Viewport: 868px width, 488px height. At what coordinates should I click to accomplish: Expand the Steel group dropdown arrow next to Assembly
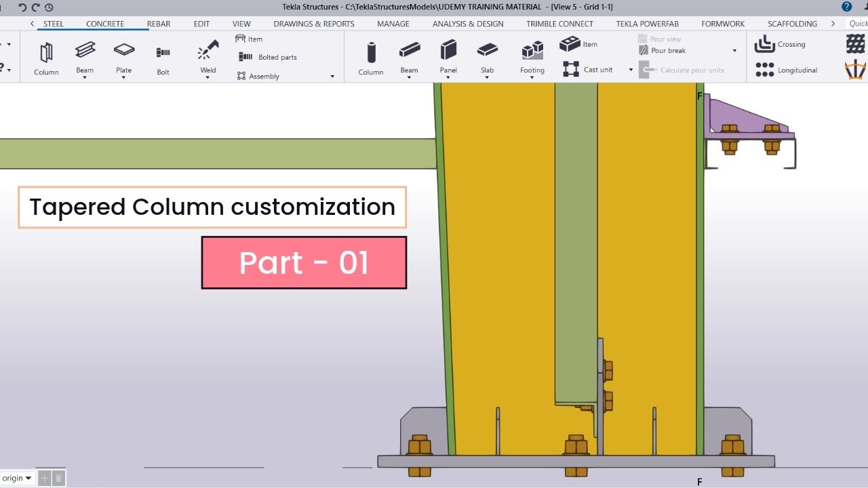coord(332,77)
